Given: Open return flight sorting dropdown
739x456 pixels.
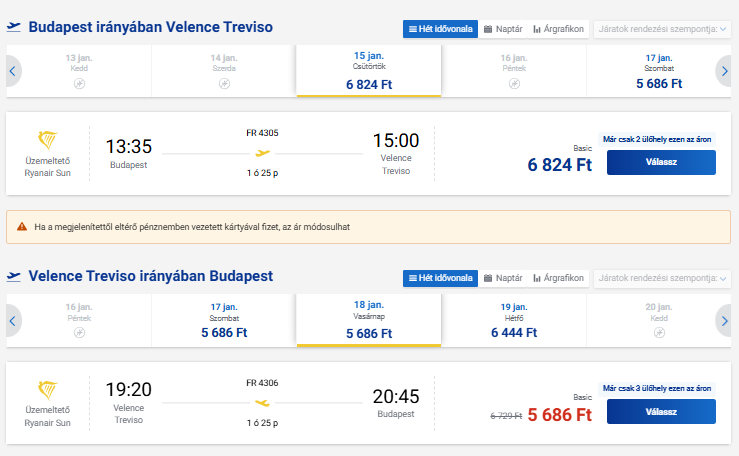Looking at the screenshot, I should click(x=661, y=278).
